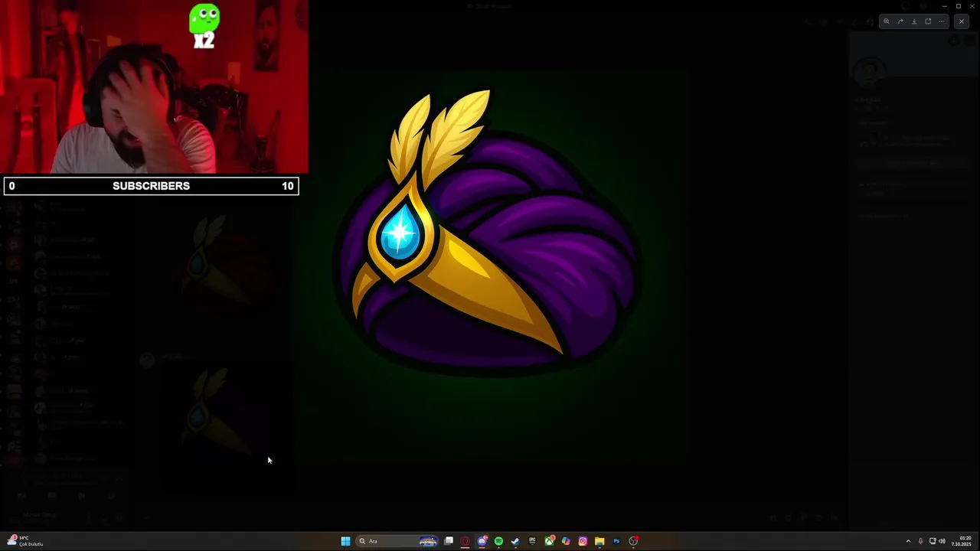Image resolution: width=980 pixels, height=551 pixels.
Task: Open Instagram from the taskbar
Action: click(583, 541)
